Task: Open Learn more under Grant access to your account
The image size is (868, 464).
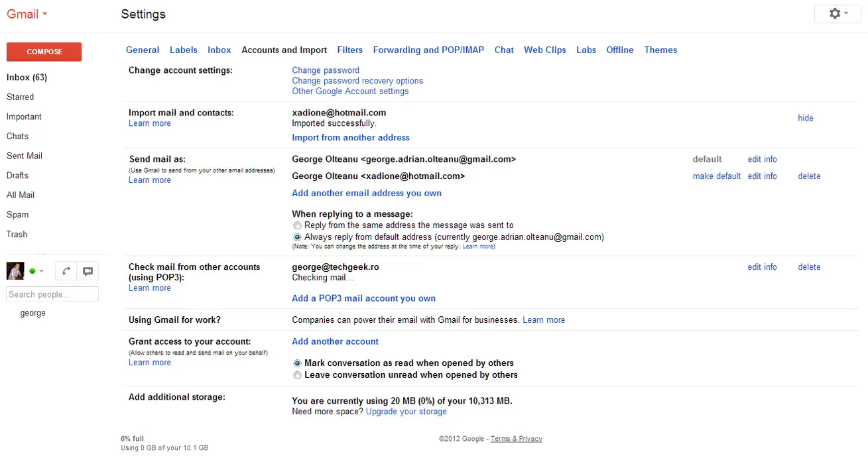Action: [x=150, y=363]
